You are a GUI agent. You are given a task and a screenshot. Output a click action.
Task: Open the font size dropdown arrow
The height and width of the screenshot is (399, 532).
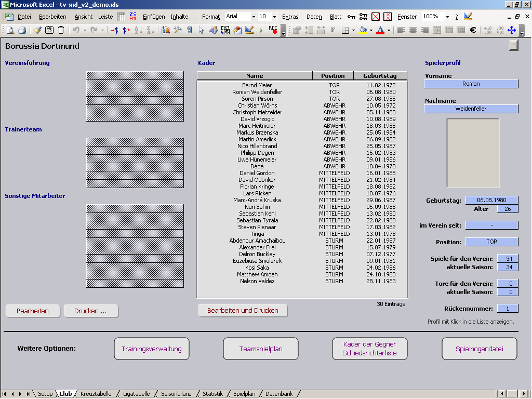pos(274,17)
